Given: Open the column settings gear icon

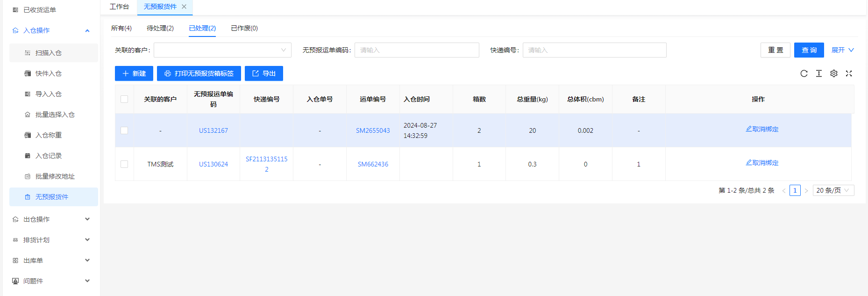Looking at the screenshot, I should pyautogui.click(x=833, y=73).
